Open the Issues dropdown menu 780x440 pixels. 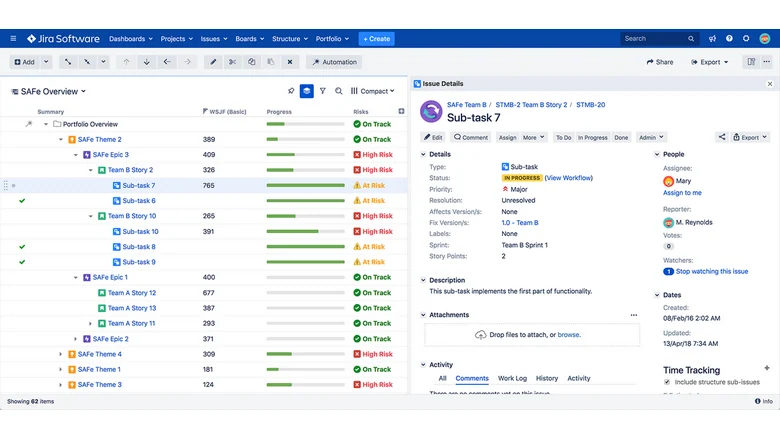214,39
